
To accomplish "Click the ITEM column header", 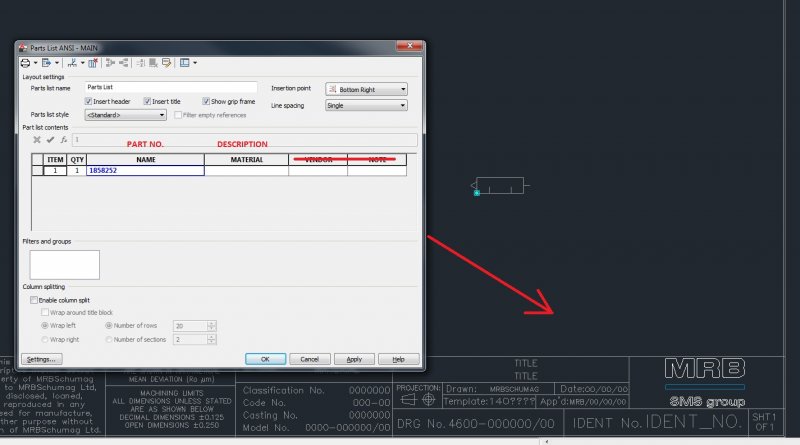I will coord(55,160).
